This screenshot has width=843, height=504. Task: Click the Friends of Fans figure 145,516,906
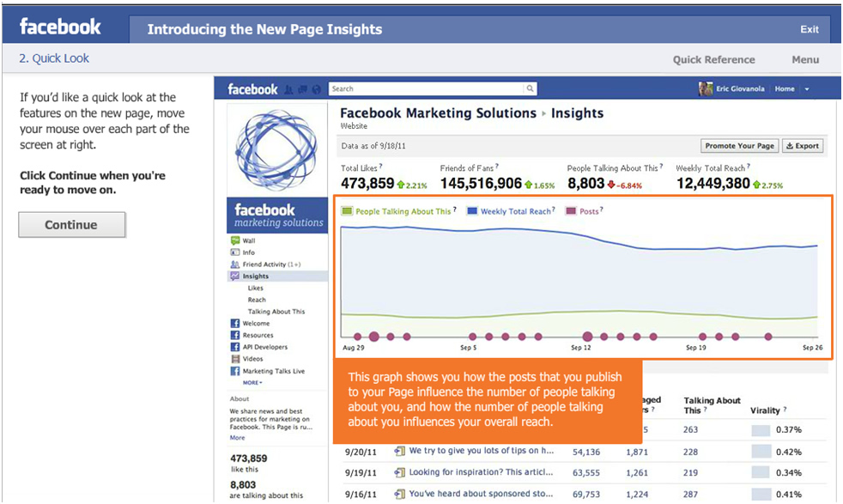point(482,184)
